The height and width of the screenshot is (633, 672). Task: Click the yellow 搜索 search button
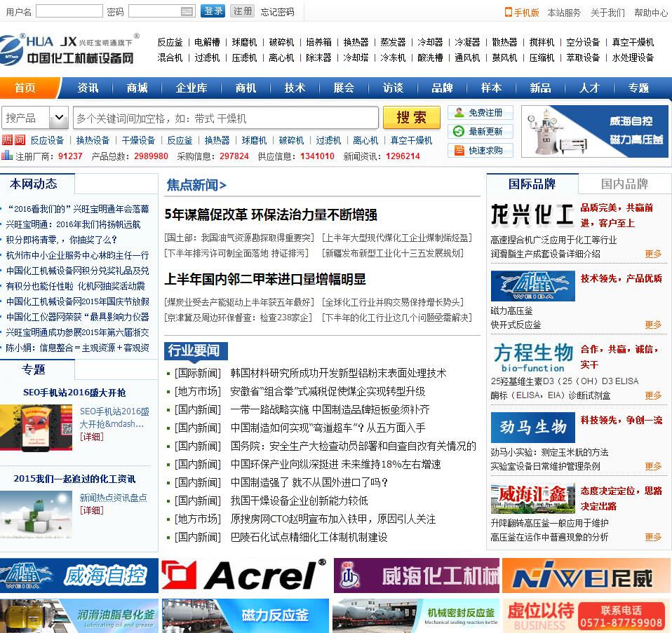tap(412, 117)
